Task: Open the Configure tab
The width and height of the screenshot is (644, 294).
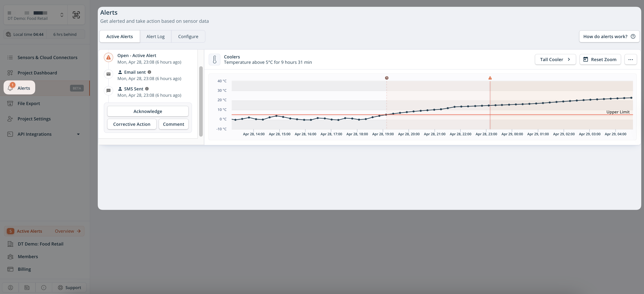Action: tap(188, 37)
